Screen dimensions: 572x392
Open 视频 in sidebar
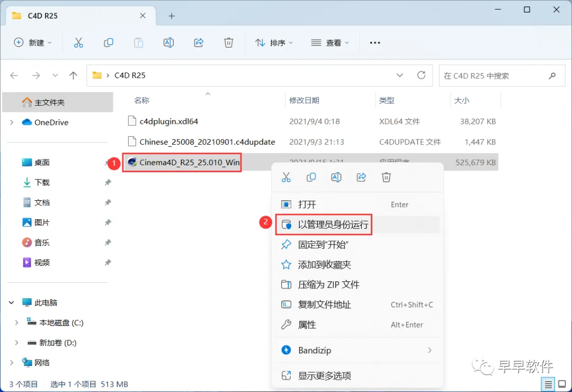36,262
